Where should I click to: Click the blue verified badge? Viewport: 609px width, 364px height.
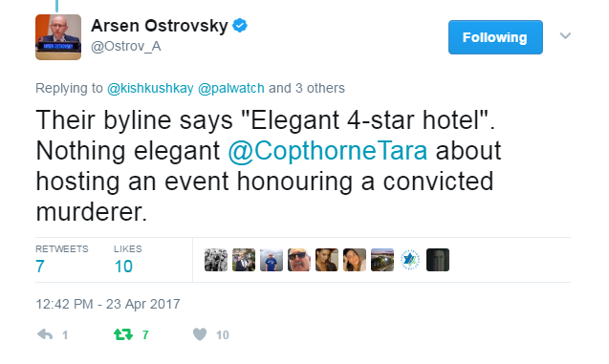240,26
